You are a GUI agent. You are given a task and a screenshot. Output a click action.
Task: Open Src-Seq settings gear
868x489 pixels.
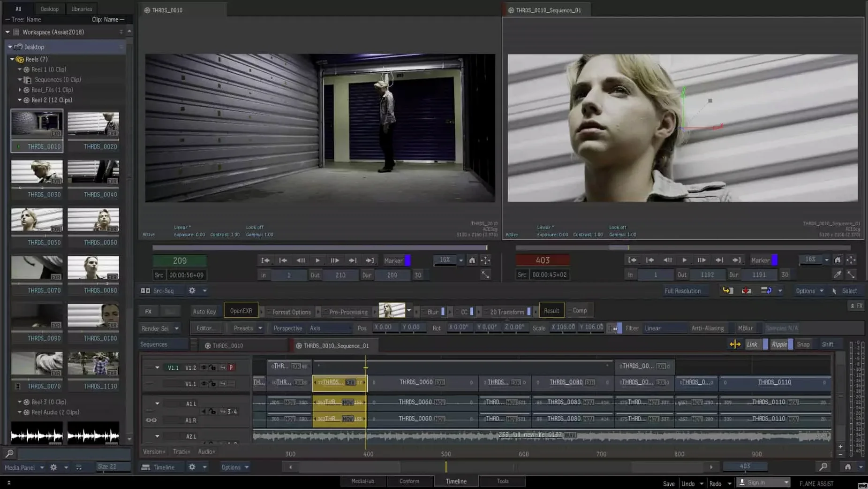[x=192, y=290]
